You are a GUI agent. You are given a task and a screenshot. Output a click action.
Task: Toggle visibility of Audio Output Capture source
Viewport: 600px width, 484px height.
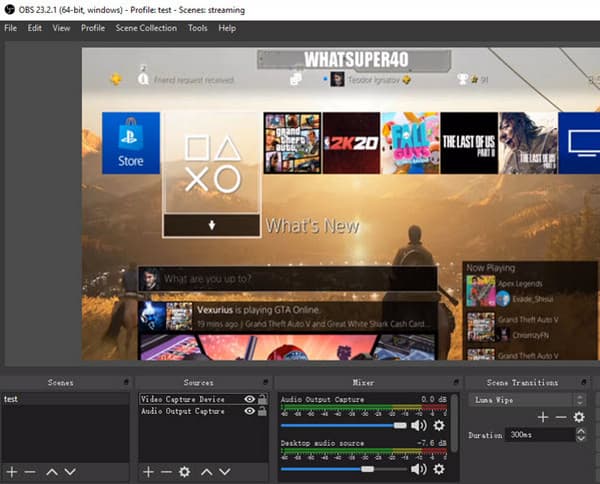click(249, 411)
